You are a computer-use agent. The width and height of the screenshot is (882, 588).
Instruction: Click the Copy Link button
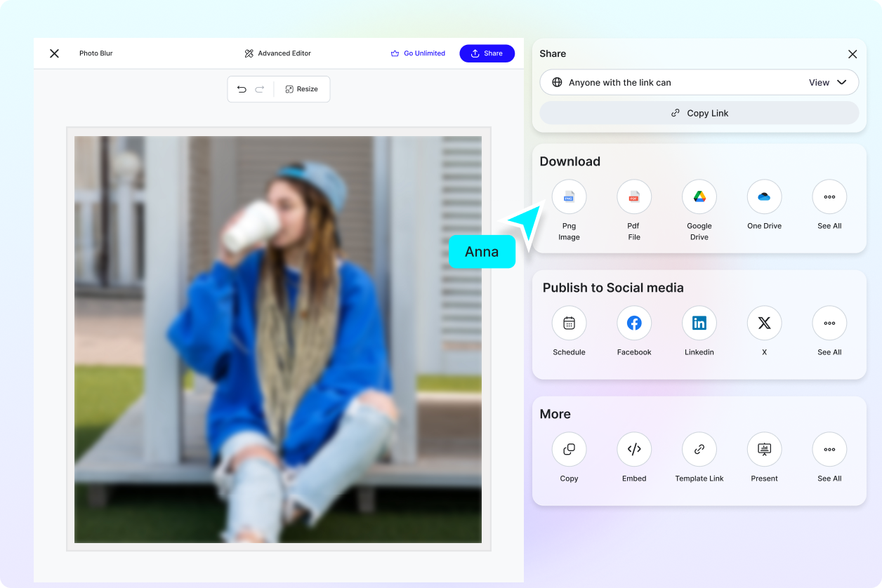pos(699,112)
